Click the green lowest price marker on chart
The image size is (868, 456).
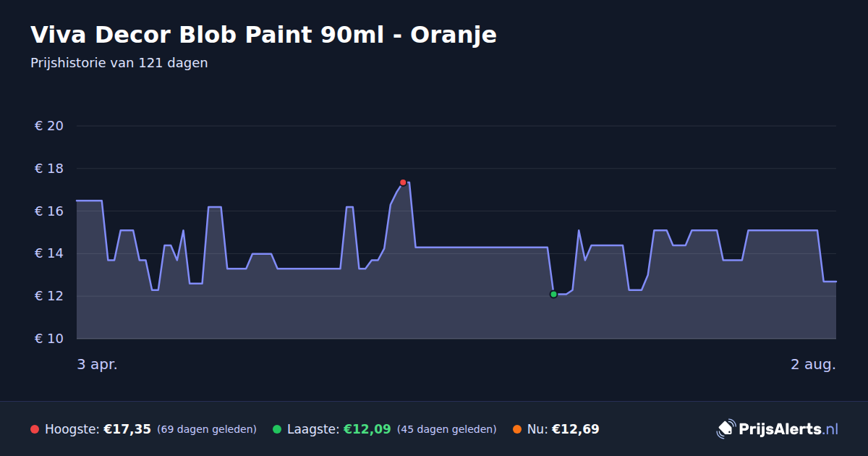(x=553, y=295)
